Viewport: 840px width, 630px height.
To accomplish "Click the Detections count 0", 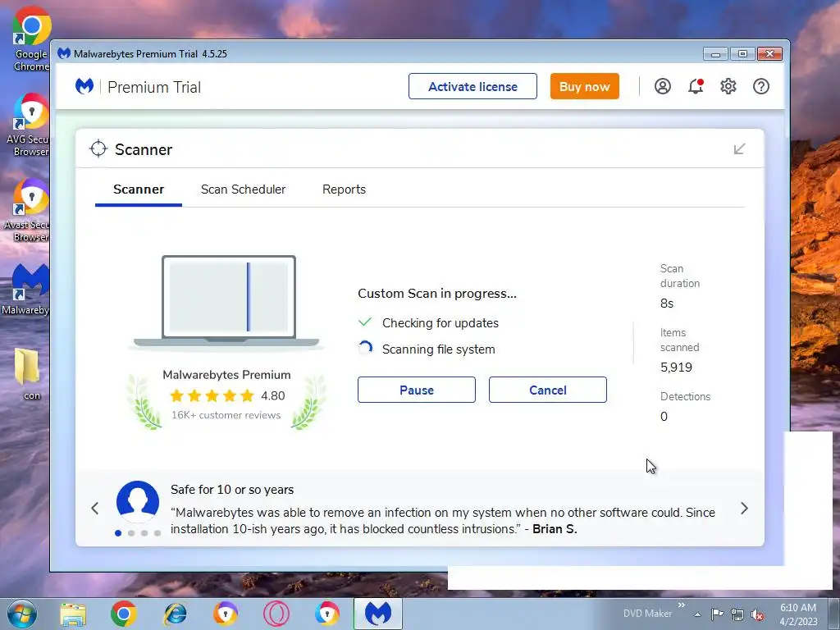I will click(x=664, y=417).
